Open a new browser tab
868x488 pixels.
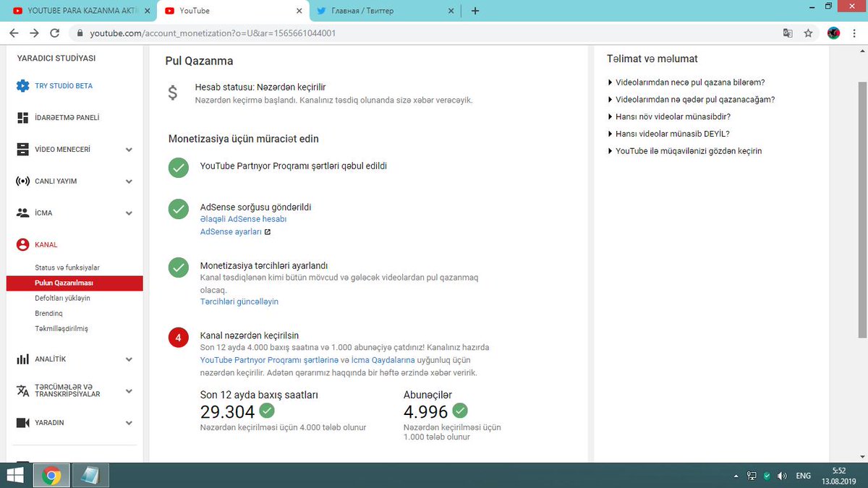[x=475, y=11]
